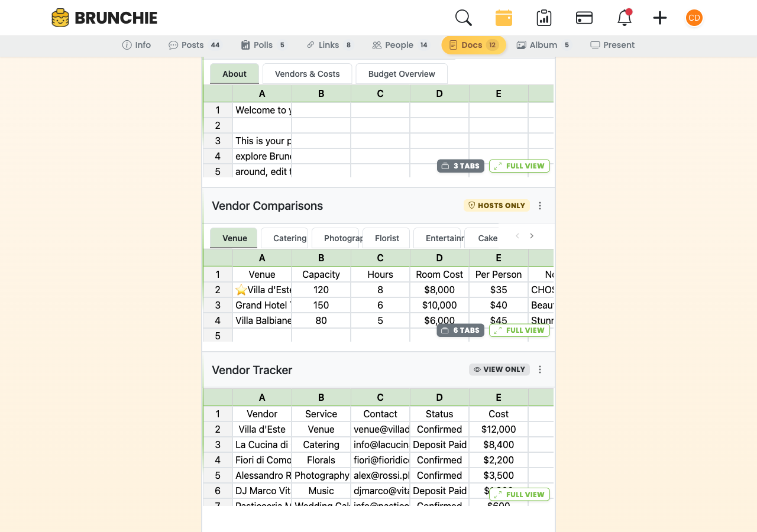Switch to the Posts tab
This screenshot has height=532, width=757.
(x=195, y=45)
